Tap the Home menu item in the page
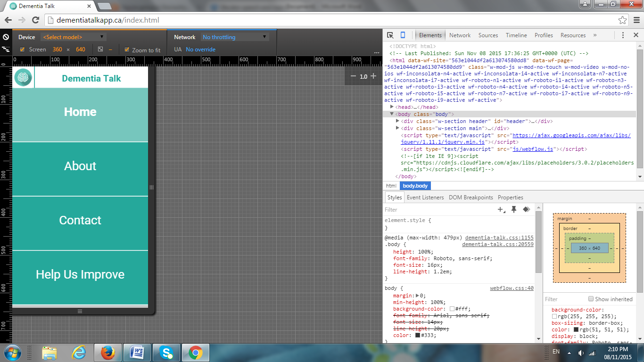 click(x=80, y=115)
